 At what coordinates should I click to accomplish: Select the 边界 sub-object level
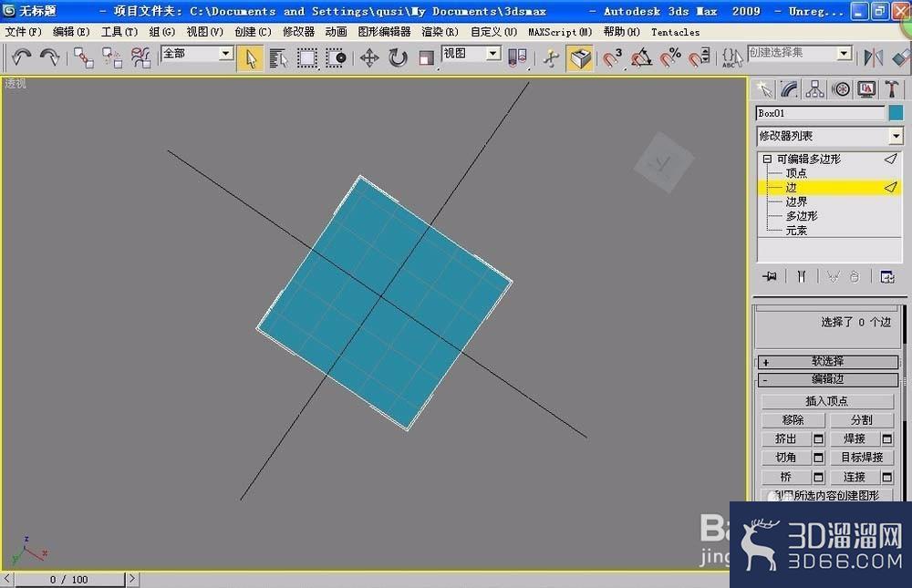[796, 201]
